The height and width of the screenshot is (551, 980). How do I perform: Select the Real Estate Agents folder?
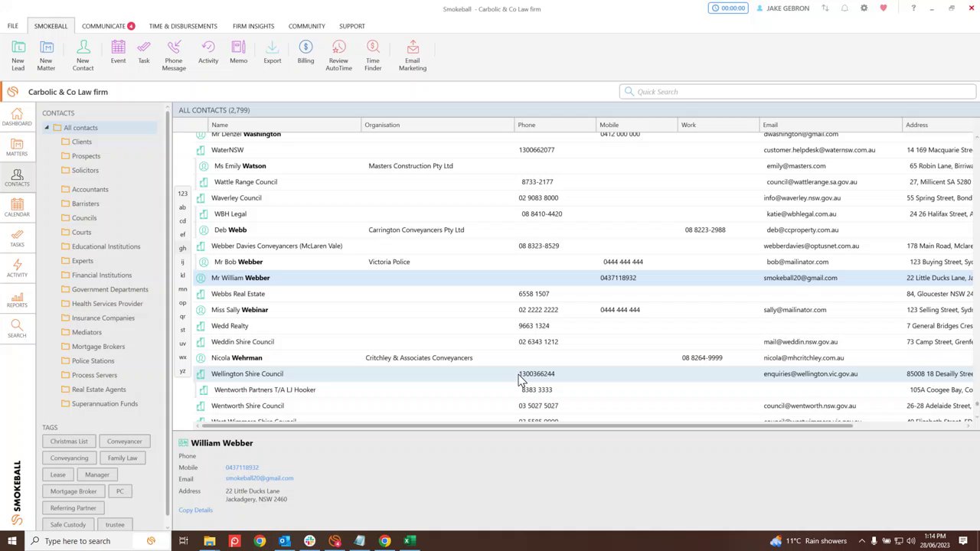pyautogui.click(x=99, y=390)
